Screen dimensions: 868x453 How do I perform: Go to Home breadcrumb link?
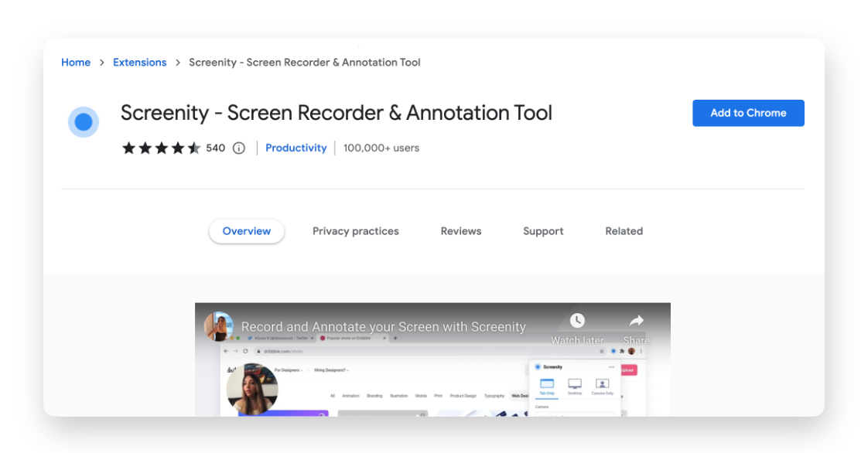click(76, 63)
